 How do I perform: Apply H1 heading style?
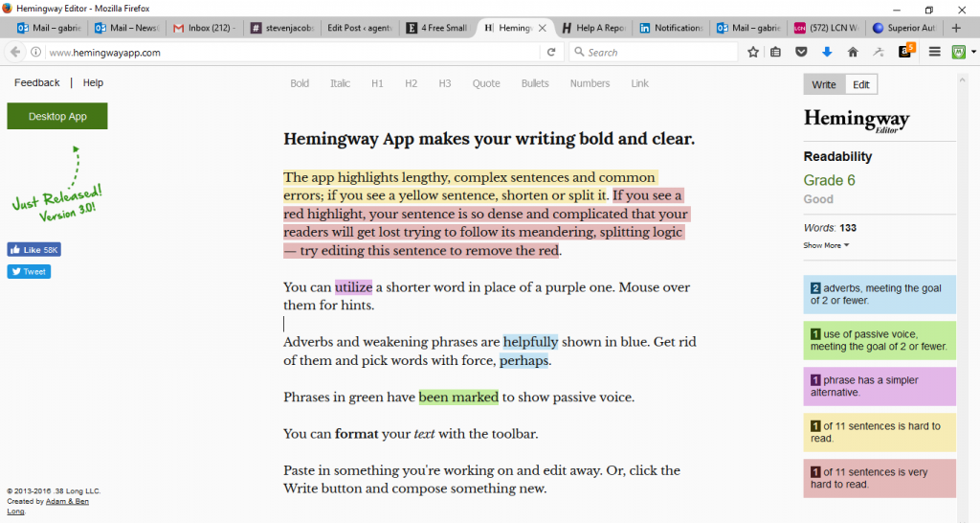tap(377, 83)
